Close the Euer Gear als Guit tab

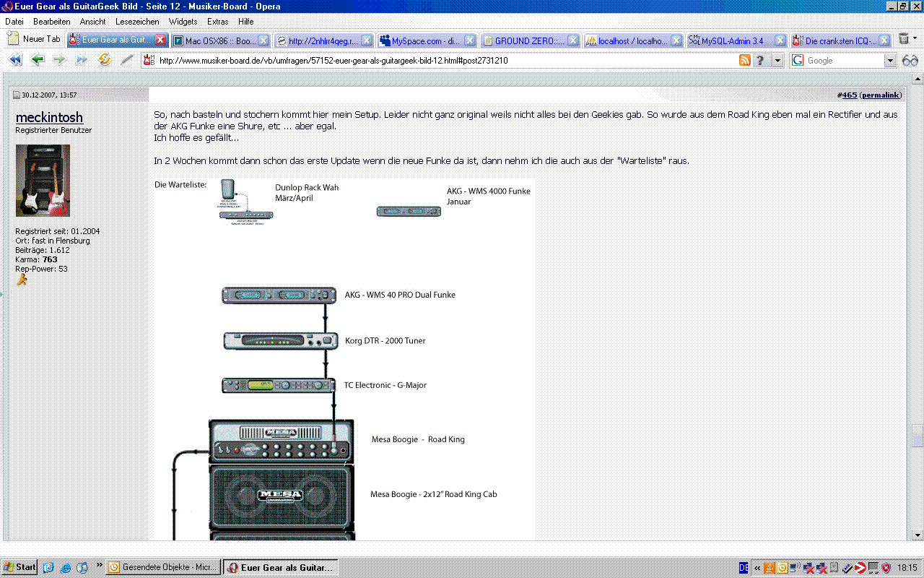click(x=160, y=40)
